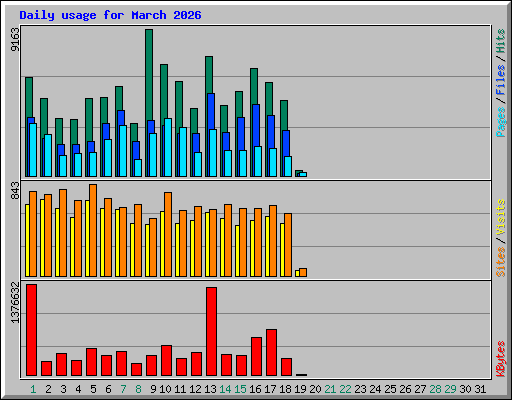Click day 31 on the x-axis
This screenshot has height=400, width=512.
[480, 389]
